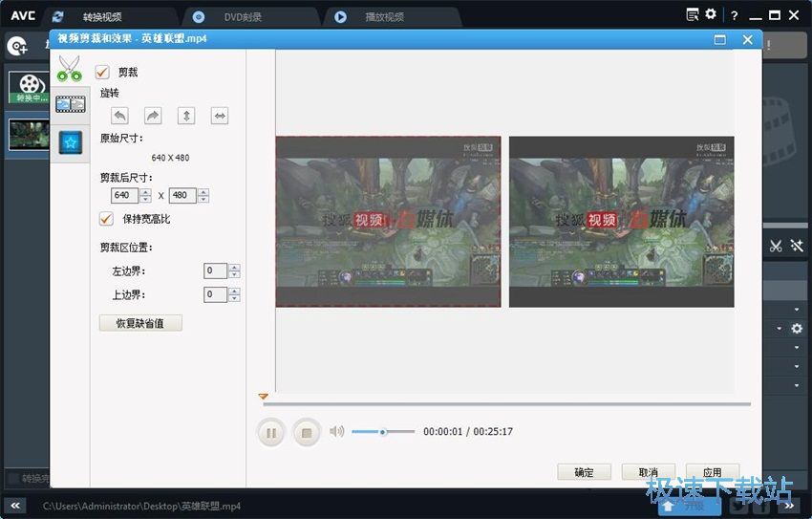This screenshot has height=519, width=812.
Task: Expand the first right-panel dropdown arrow
Action: click(x=797, y=310)
